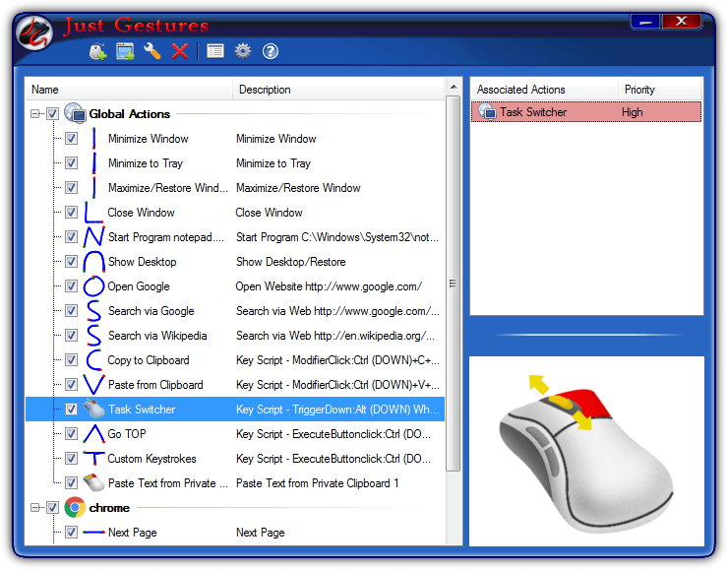Toggle the Open Google checkbox

coord(71,286)
